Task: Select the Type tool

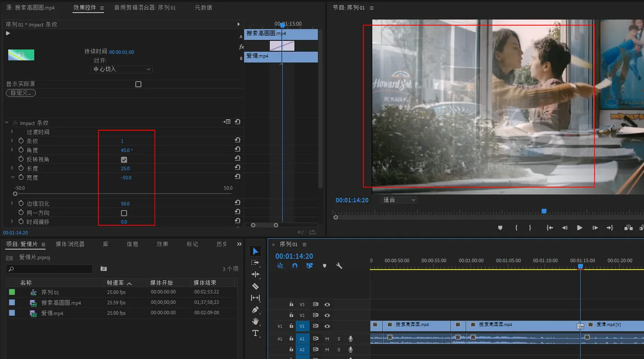Action: (x=256, y=333)
